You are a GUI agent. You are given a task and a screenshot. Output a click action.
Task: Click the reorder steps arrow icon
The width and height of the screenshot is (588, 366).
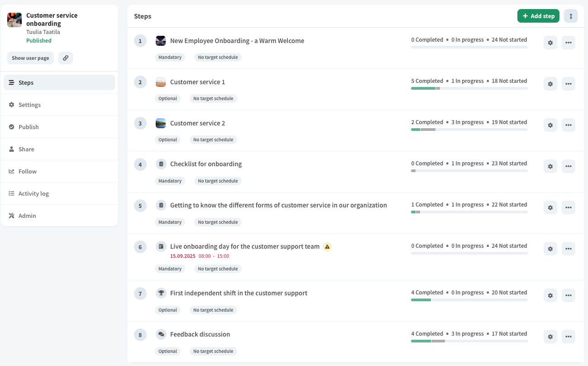click(x=570, y=16)
